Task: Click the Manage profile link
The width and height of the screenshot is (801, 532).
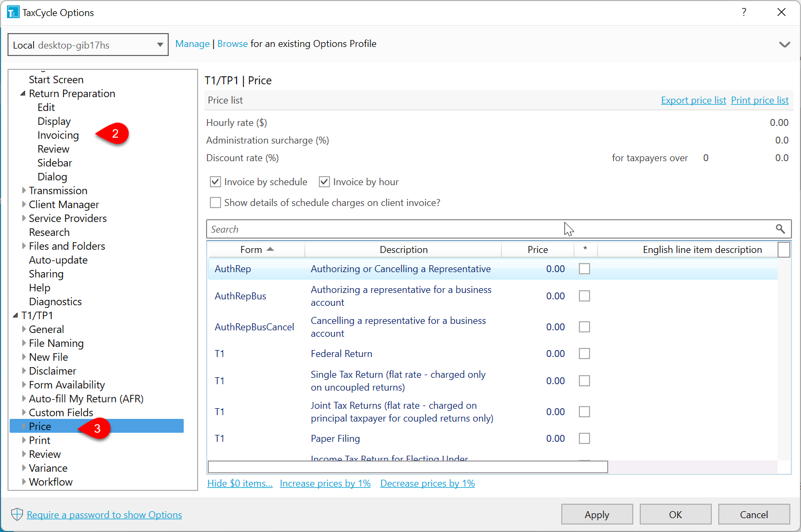Action: tap(192, 44)
